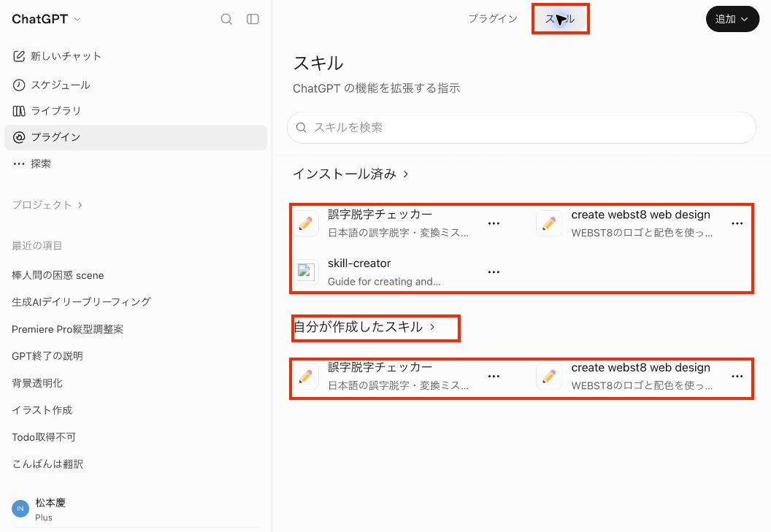The height and width of the screenshot is (532, 771).
Task: Click the スキル page heading
Action: point(318,63)
